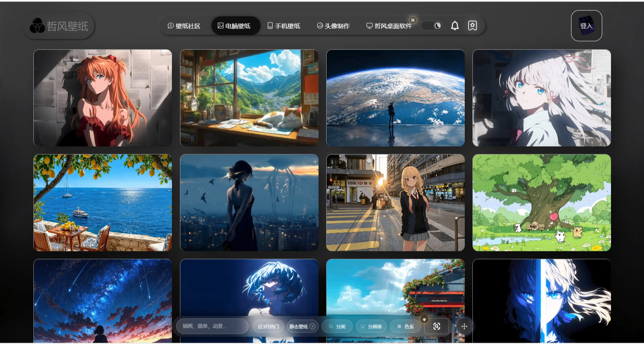Open the notifications bell
This screenshot has width=644, height=345.
(455, 26)
